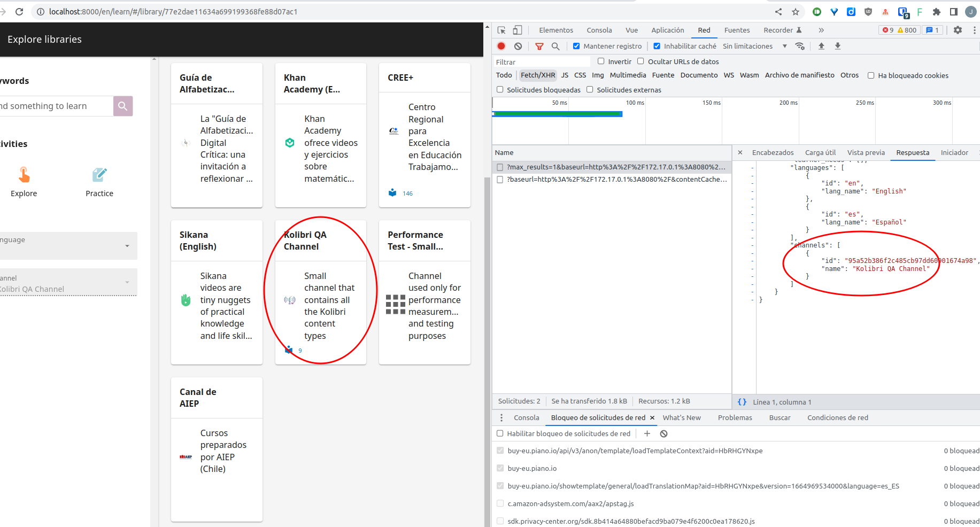Check Solicitudes bloqueadas
The width and height of the screenshot is (980, 527).
click(500, 90)
